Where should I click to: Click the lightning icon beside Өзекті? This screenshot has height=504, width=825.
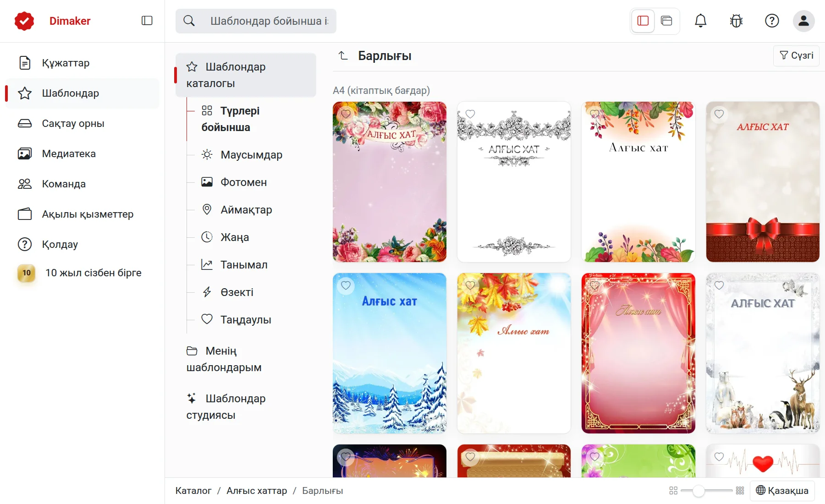(207, 292)
